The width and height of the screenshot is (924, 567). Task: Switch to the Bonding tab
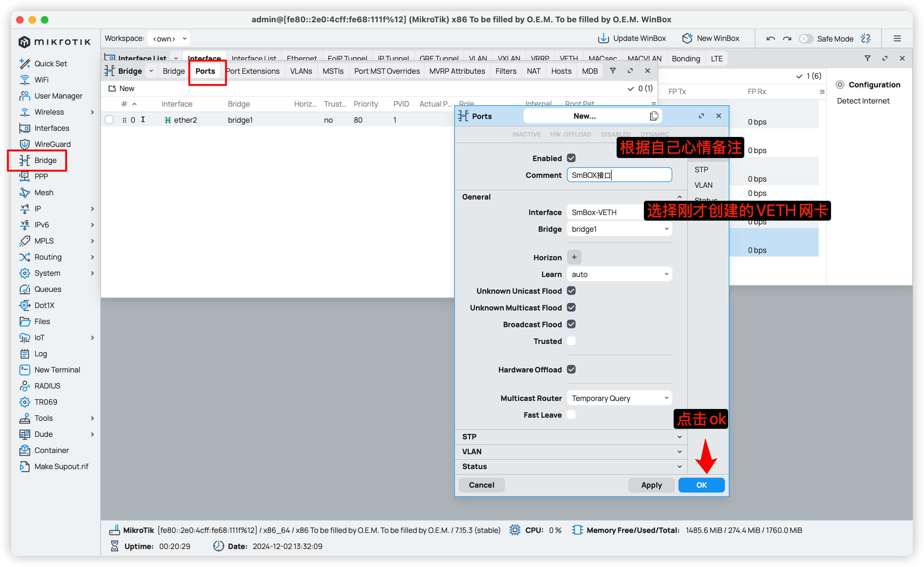(x=685, y=59)
